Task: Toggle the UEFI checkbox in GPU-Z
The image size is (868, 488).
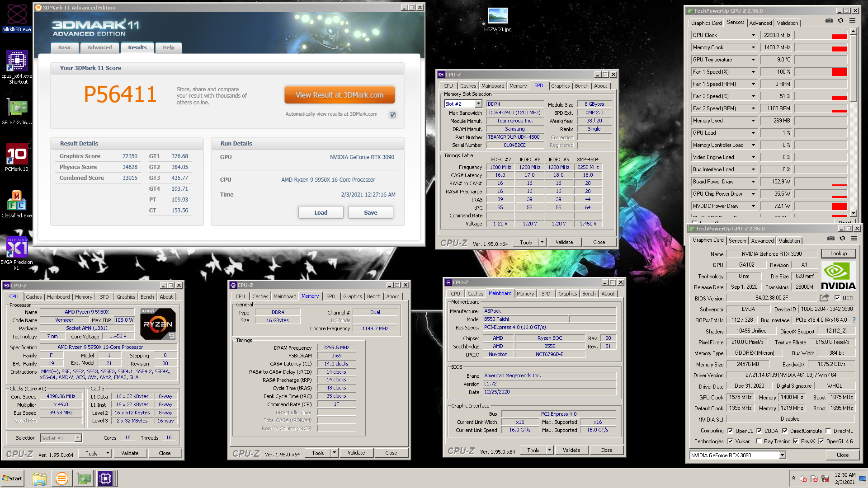Action: click(837, 298)
